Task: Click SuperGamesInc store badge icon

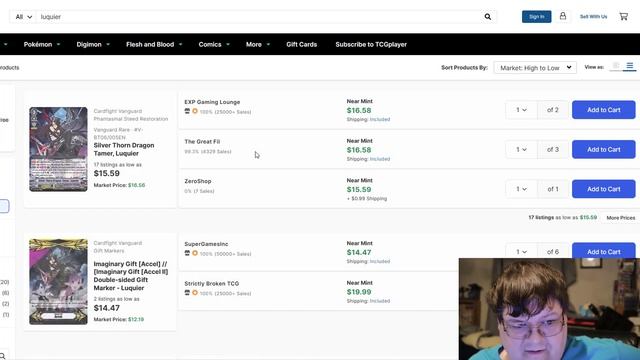Action: 187,253
